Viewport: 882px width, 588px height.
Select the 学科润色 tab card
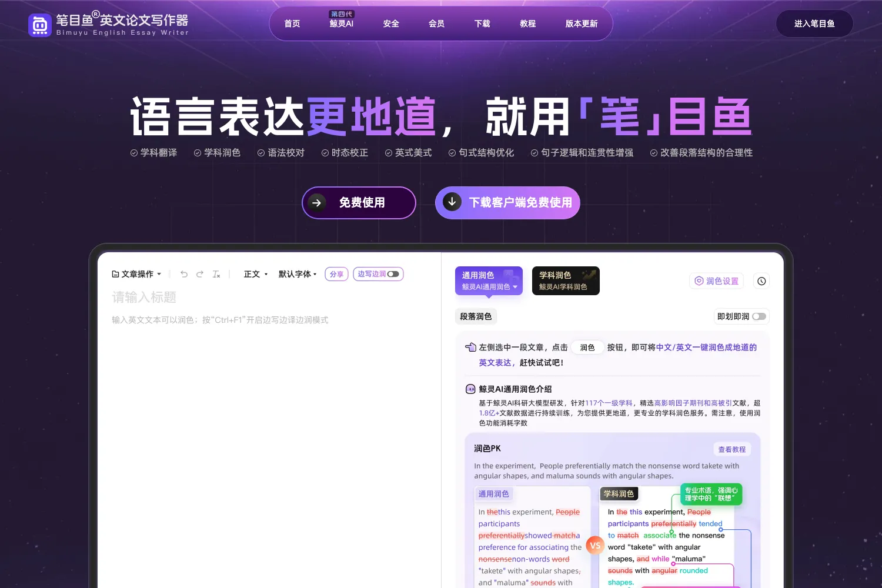point(566,280)
